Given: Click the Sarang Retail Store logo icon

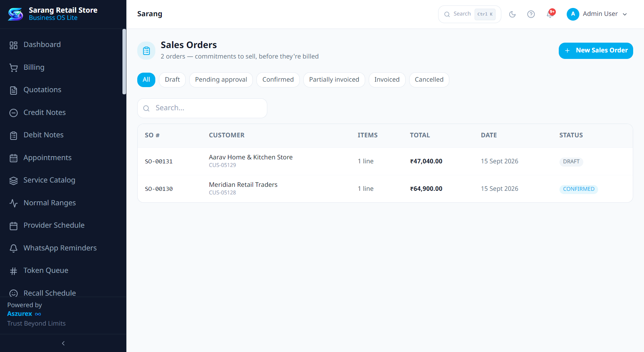Looking at the screenshot, I should [x=16, y=14].
